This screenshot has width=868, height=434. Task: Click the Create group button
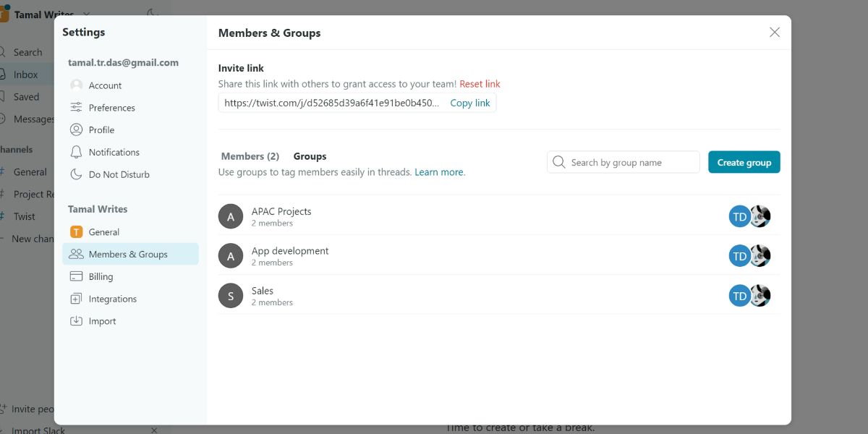tap(744, 162)
